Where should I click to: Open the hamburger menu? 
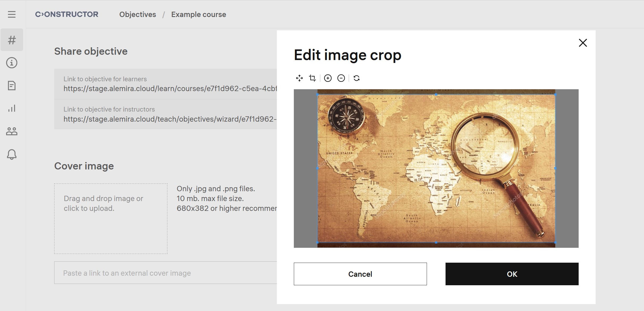click(12, 14)
